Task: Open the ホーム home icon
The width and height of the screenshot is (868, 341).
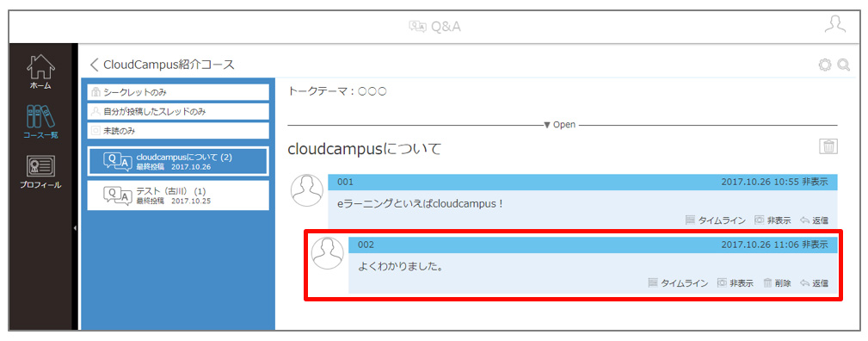Action: click(41, 71)
